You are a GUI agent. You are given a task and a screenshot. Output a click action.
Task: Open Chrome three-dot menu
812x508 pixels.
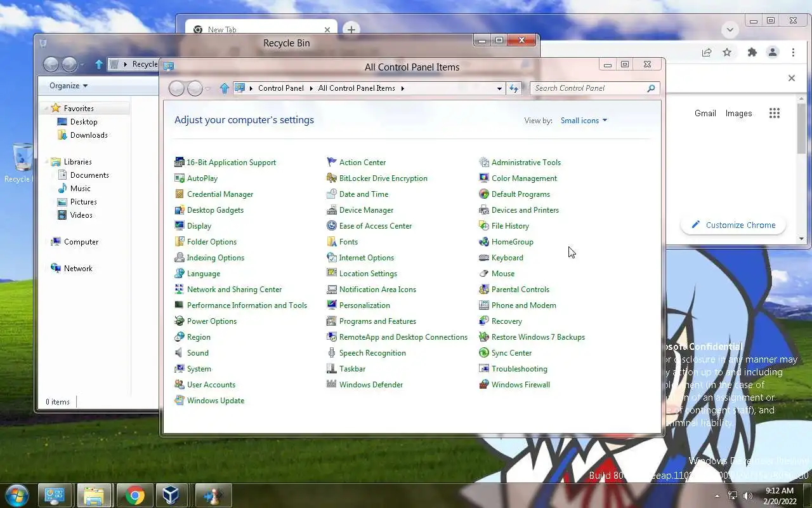click(x=793, y=53)
